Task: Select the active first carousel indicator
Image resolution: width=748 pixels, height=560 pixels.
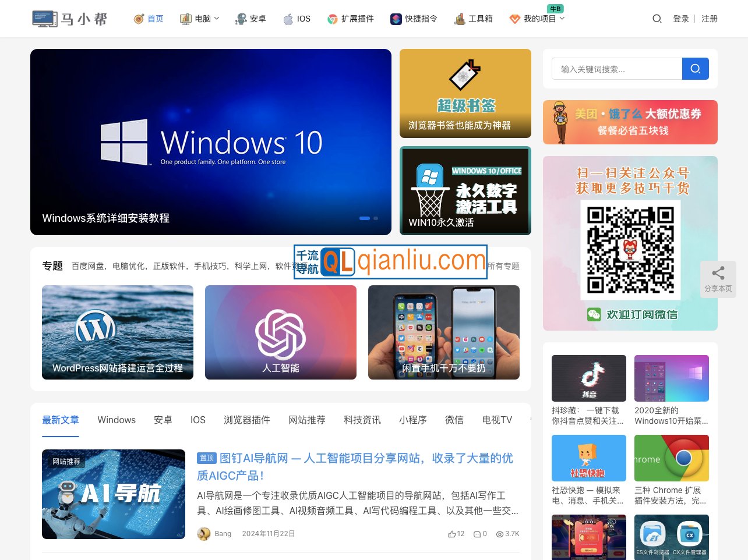Action: [365, 218]
